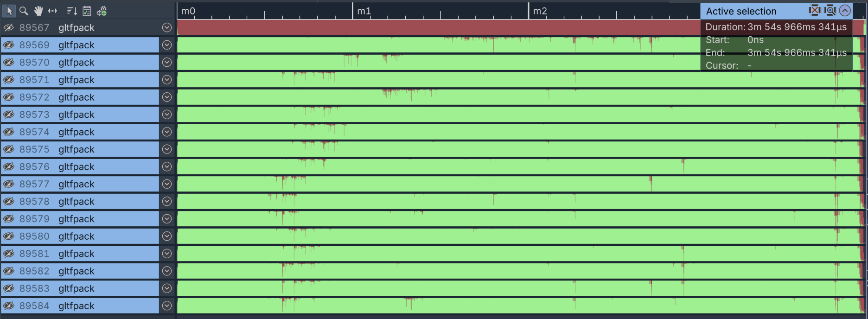This screenshot has height=319, width=868.
Task: Activate the magnifier zoom tool
Action: pos(23,11)
